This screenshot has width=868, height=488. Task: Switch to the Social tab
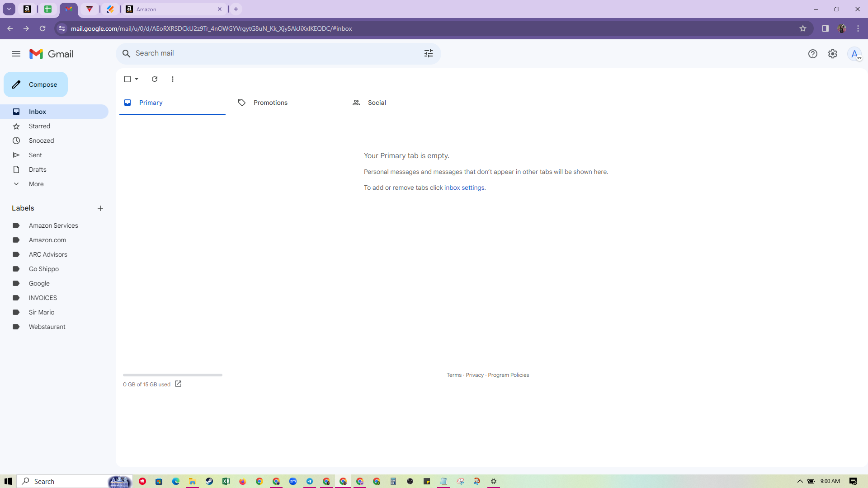(400, 103)
